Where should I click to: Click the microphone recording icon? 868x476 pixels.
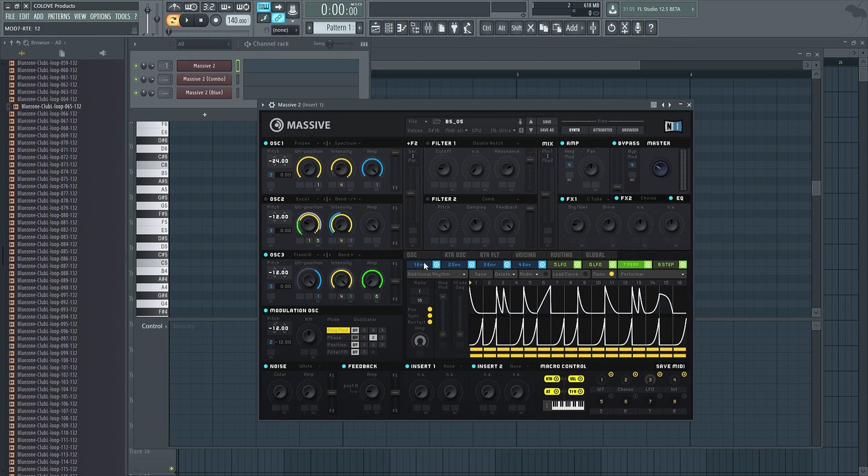(638, 28)
